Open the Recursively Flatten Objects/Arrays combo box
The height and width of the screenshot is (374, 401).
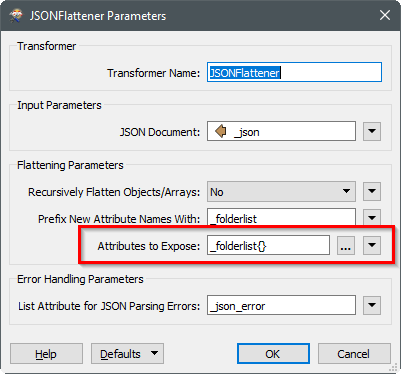pos(281,191)
